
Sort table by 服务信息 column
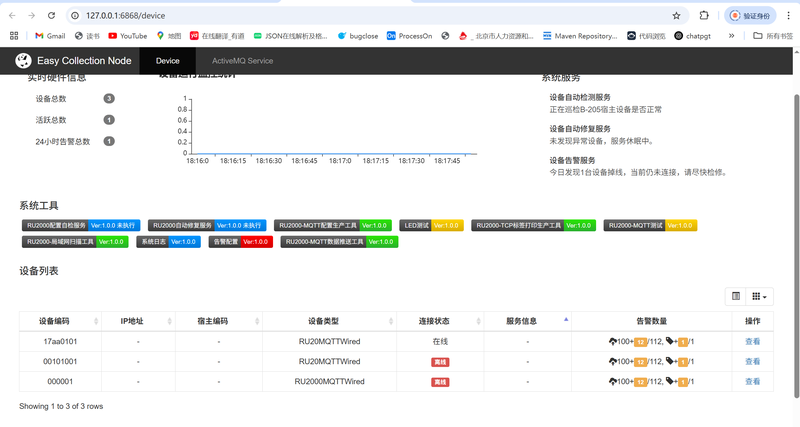tap(528, 321)
